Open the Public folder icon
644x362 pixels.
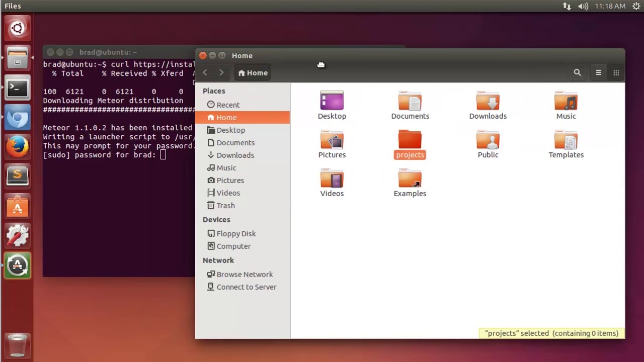click(488, 140)
